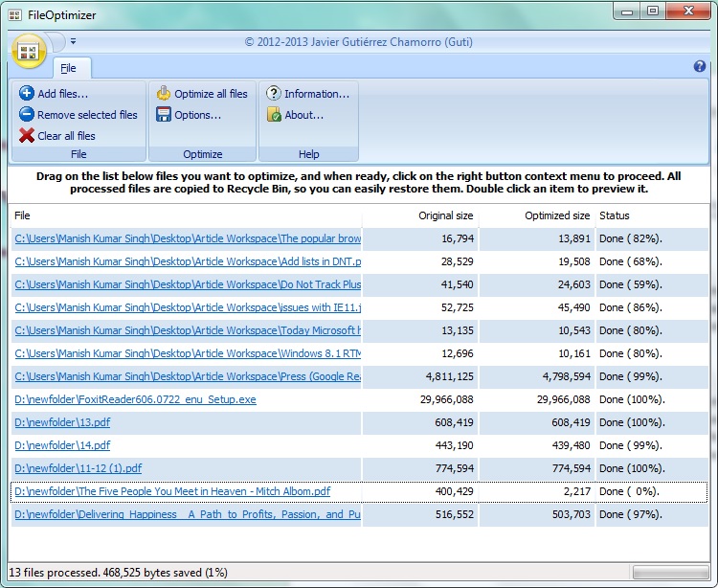Open the blue help icon at ribbon right

coord(699,67)
